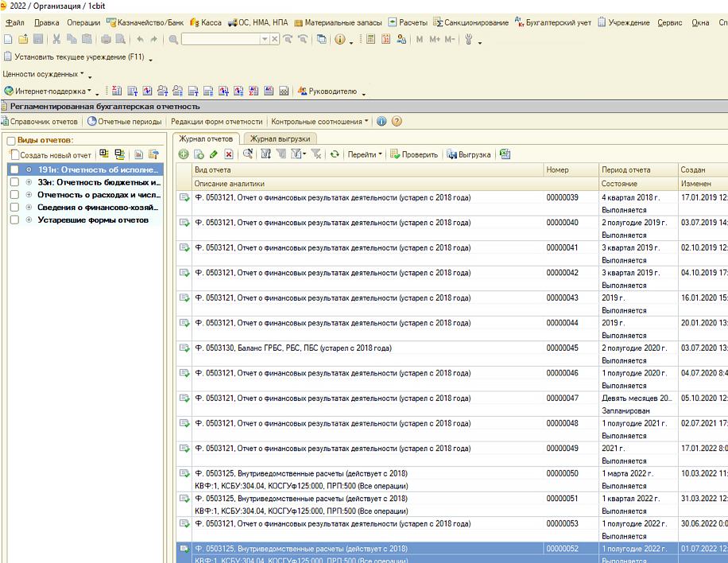Click the windows list icon in the main toolbar
The height and width of the screenshot is (563, 728).
coord(321,40)
